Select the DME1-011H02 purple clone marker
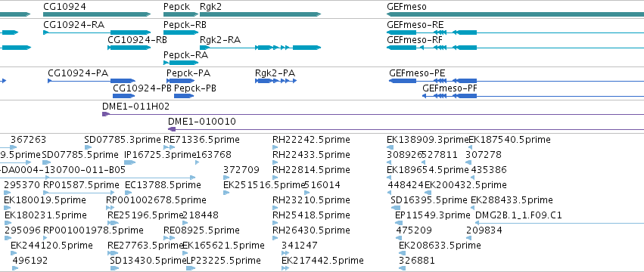This screenshot has height=272, width=644. tap(106, 114)
